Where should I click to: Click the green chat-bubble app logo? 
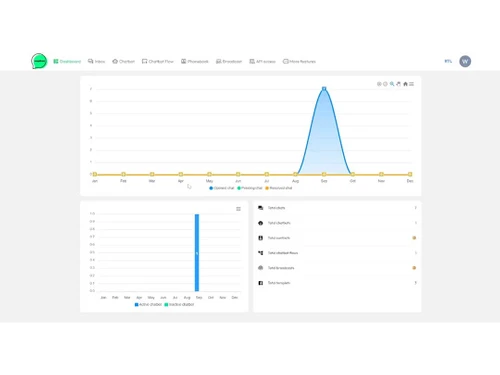tap(39, 61)
